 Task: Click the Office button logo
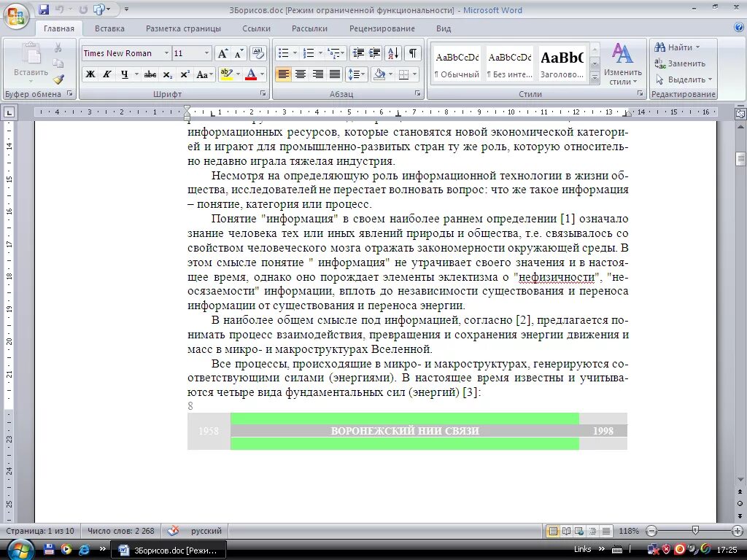pyautogui.click(x=16, y=17)
